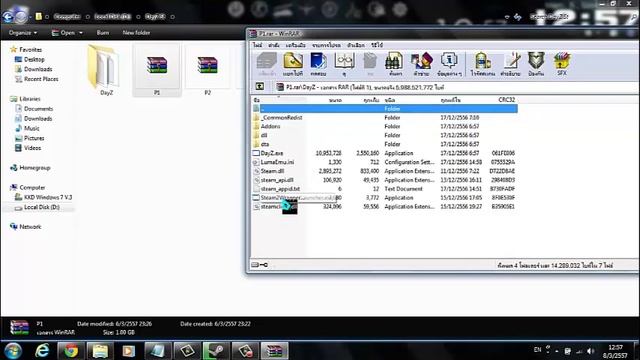
Task: Open the Organize dropdown in Explorer
Action: [x=23, y=33]
